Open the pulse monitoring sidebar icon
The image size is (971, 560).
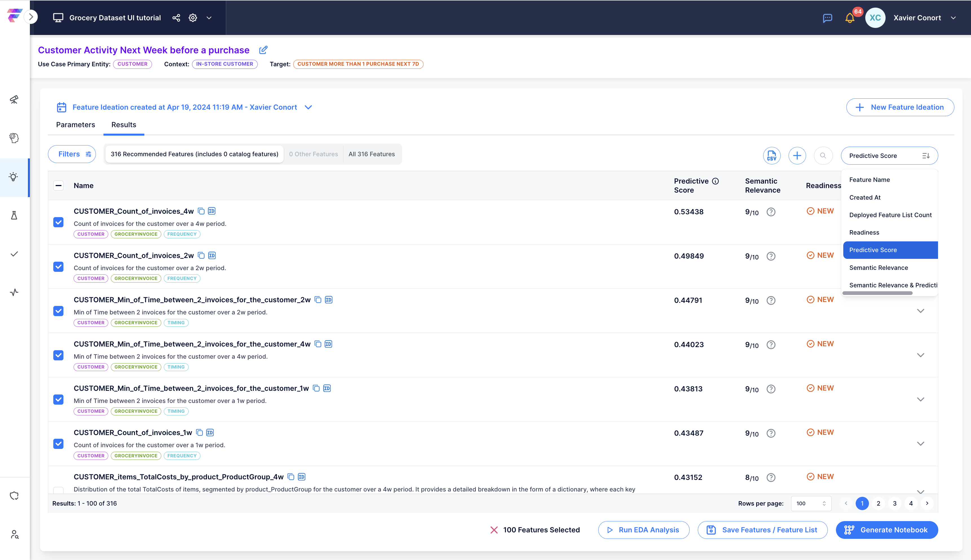[14, 292]
